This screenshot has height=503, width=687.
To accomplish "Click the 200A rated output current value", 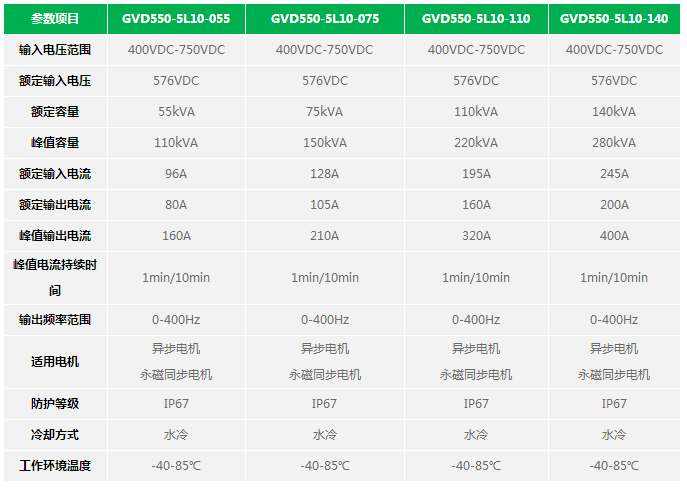I will 614,205.
